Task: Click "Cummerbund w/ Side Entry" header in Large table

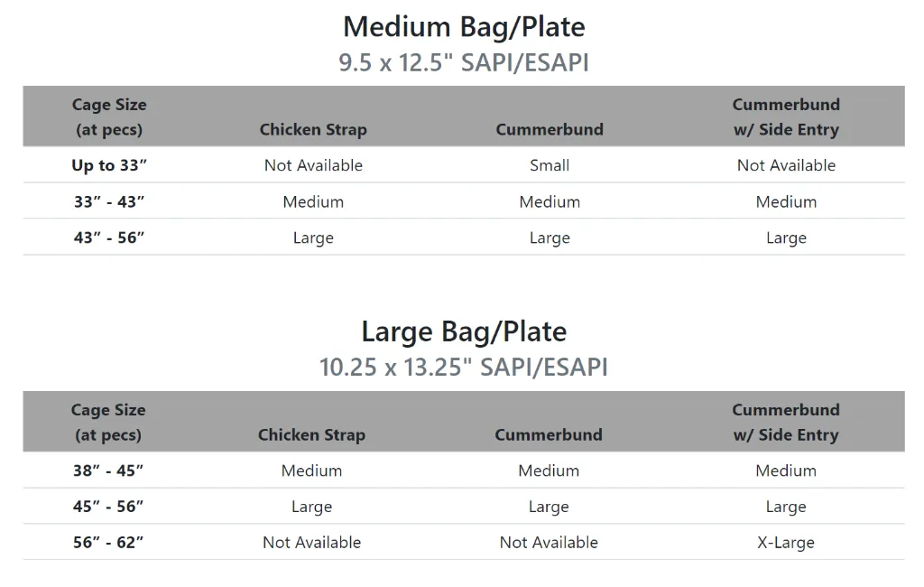Action: click(x=786, y=422)
